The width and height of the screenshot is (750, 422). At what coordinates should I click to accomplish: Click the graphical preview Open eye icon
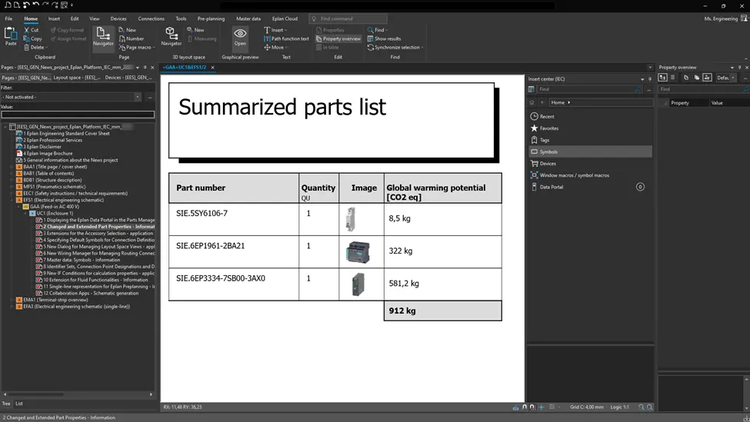point(240,37)
